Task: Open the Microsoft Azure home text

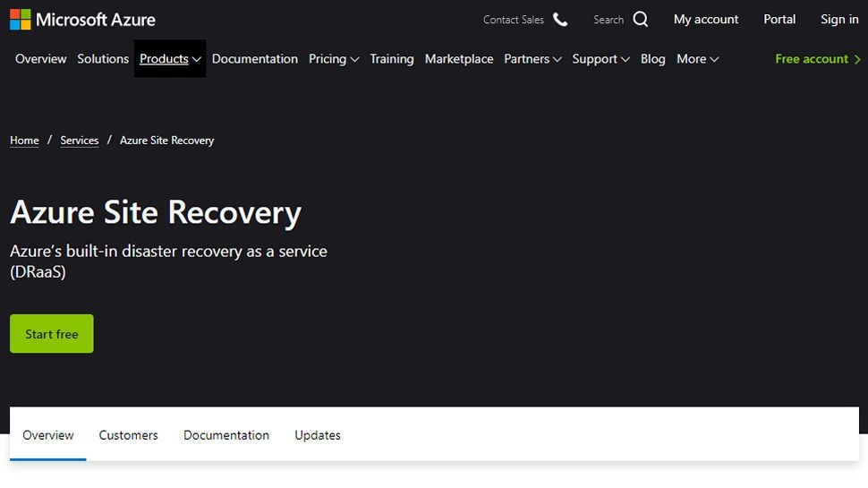Action: pyautogui.click(x=96, y=20)
